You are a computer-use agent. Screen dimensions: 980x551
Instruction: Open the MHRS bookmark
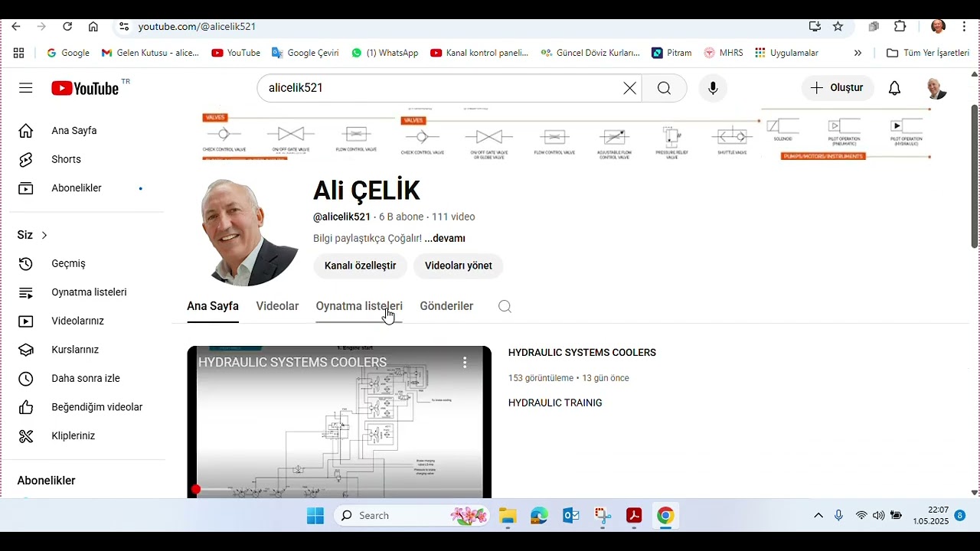tap(724, 53)
